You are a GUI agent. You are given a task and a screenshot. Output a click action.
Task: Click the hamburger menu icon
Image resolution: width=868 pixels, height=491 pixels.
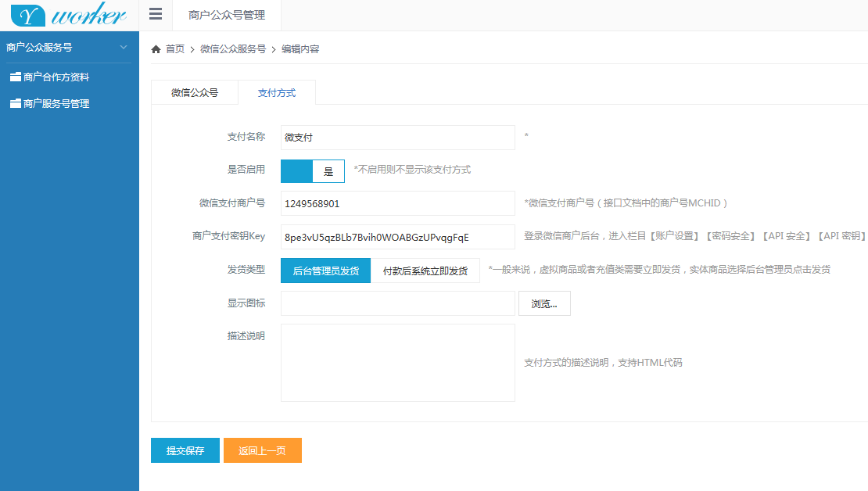point(156,14)
